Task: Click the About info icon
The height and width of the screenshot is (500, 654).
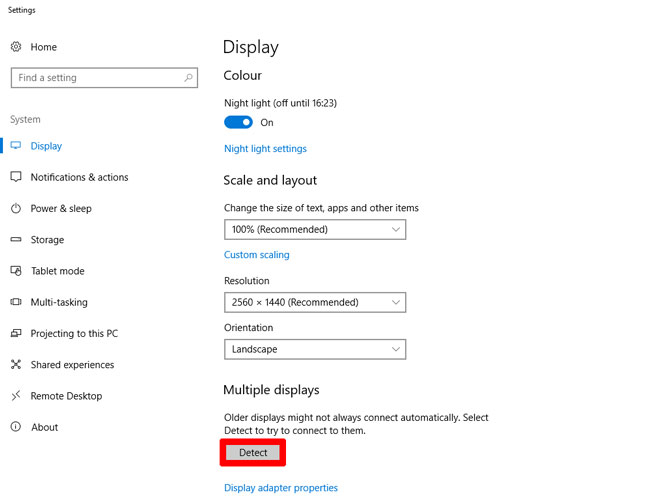Action: [16, 427]
